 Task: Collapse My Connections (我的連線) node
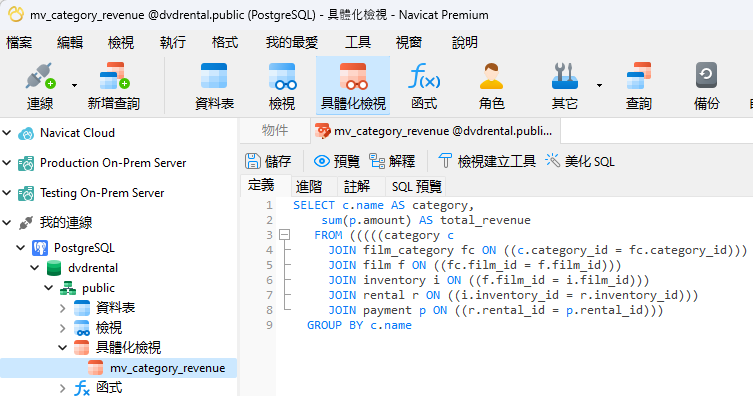pos(7,222)
